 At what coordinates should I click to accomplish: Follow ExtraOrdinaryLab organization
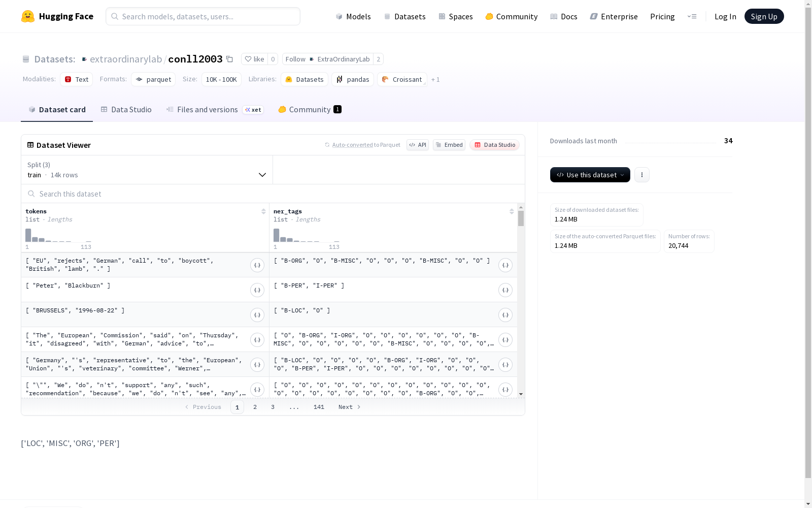tap(327, 59)
